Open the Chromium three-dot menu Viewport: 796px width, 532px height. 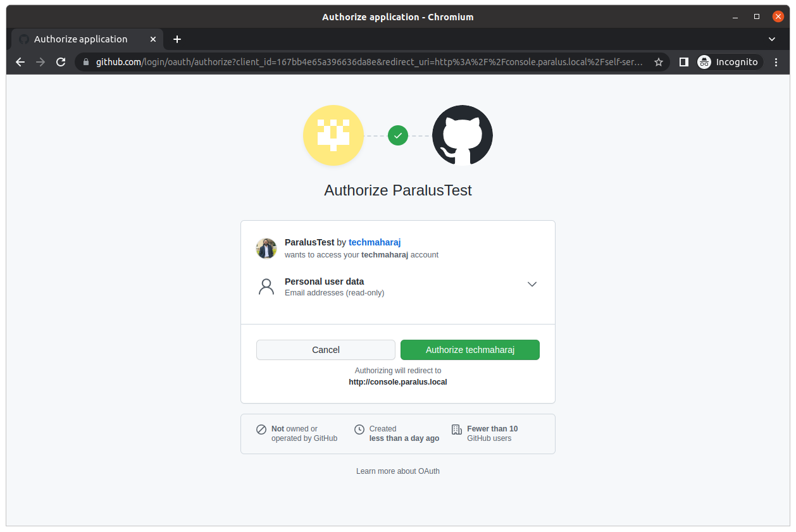(x=776, y=62)
